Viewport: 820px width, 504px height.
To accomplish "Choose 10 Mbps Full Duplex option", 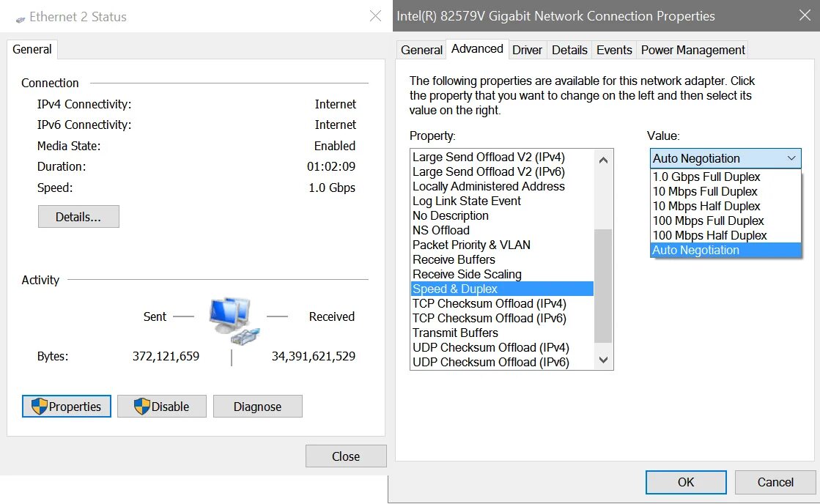I will [725, 191].
